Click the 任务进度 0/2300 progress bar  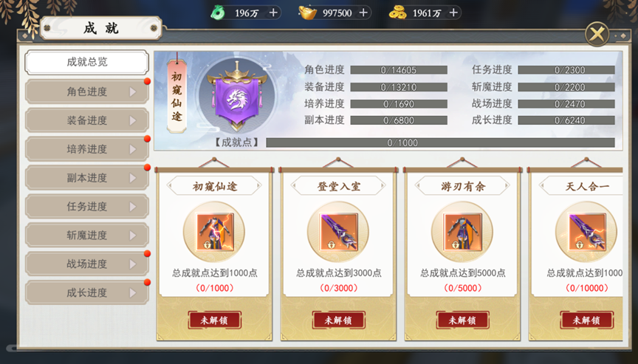pyautogui.click(x=566, y=70)
